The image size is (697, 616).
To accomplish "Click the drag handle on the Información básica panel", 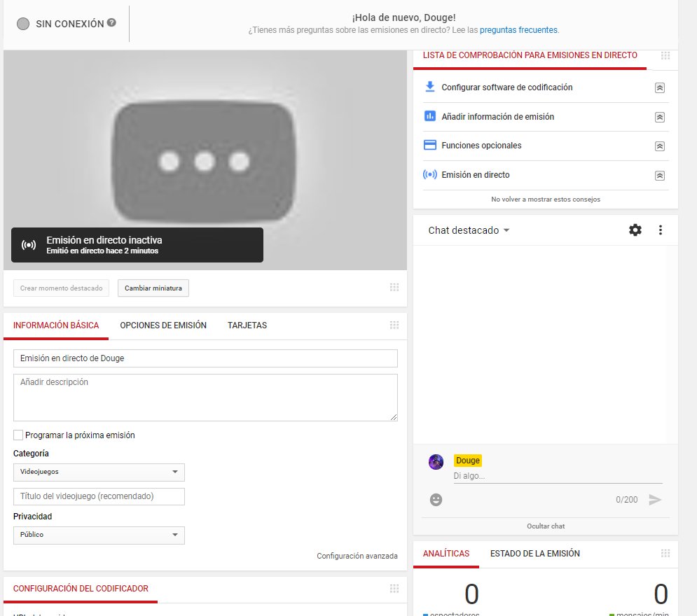I will click(x=394, y=325).
